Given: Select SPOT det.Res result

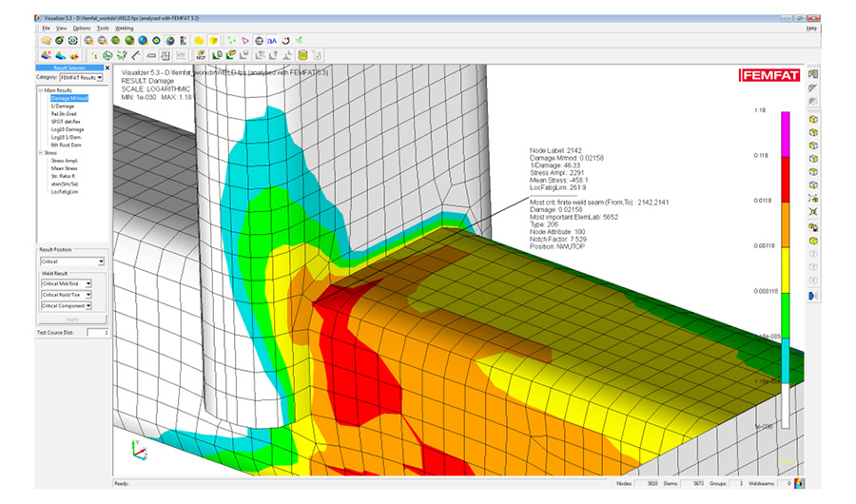Looking at the screenshot, I should (x=66, y=122).
